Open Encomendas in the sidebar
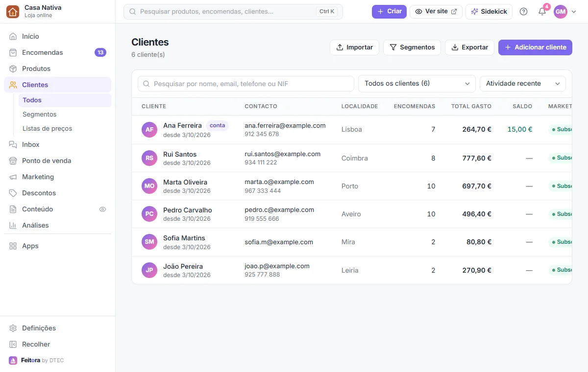 58,52
